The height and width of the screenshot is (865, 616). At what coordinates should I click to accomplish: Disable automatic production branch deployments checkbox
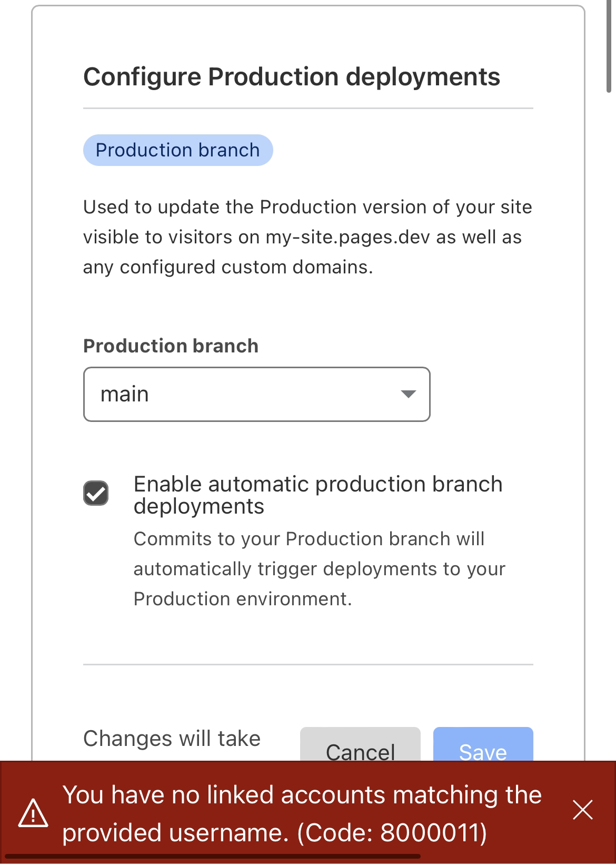[x=96, y=494]
